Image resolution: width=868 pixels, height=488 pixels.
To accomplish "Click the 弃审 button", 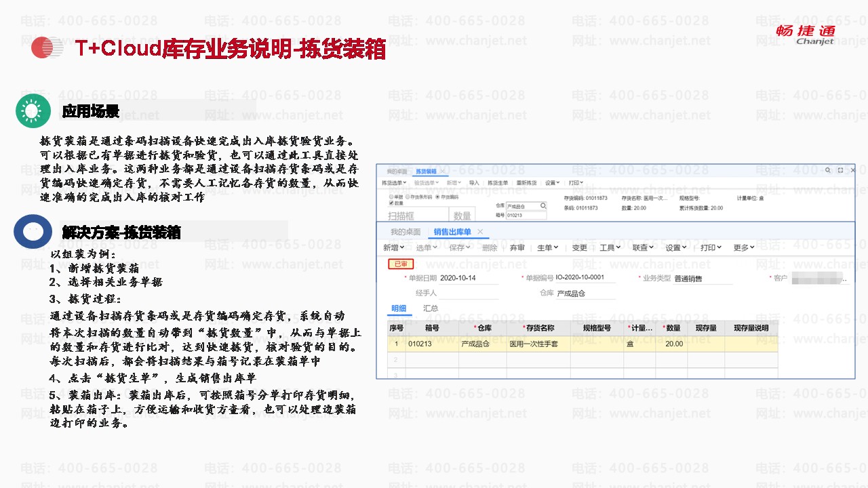I will 517,247.
